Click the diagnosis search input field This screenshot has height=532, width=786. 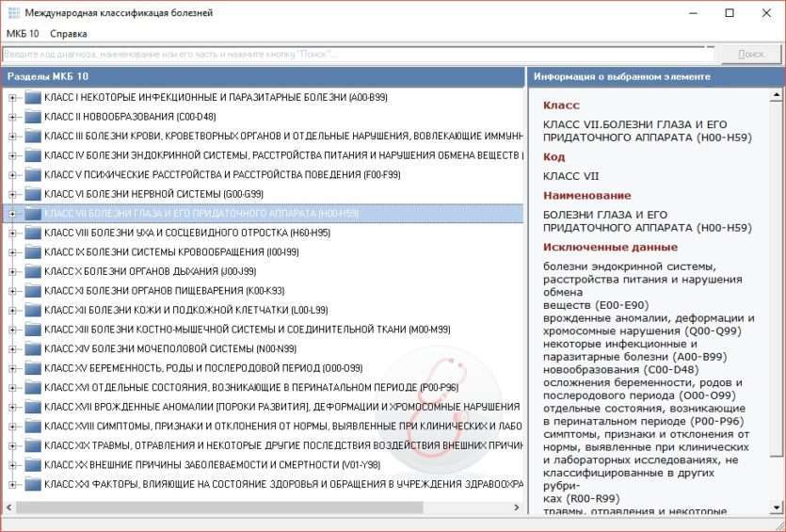click(x=359, y=55)
